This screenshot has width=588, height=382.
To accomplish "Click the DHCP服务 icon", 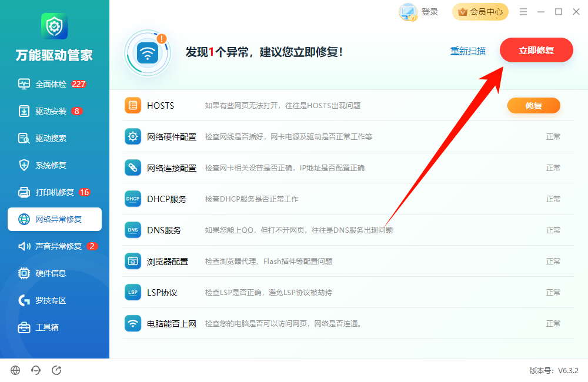I will tap(133, 199).
